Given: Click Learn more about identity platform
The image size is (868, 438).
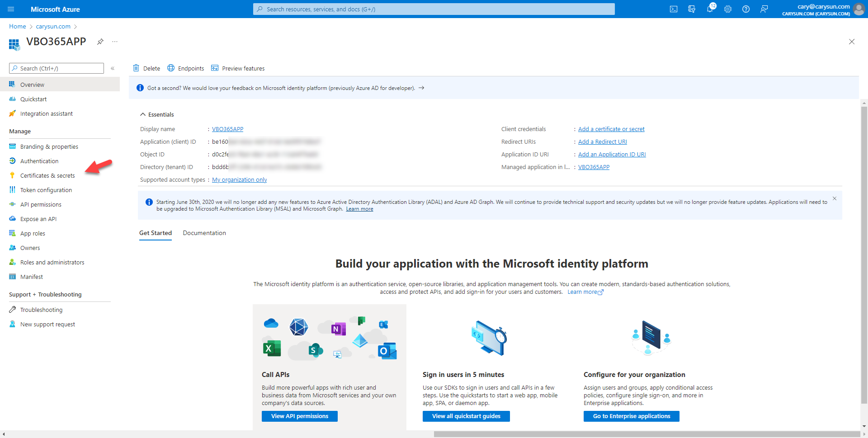Looking at the screenshot, I should tap(585, 292).
